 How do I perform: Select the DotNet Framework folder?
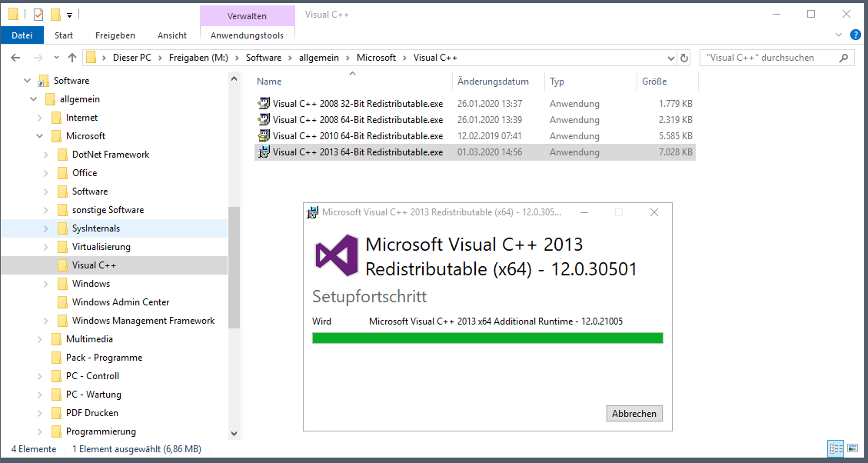(x=110, y=155)
